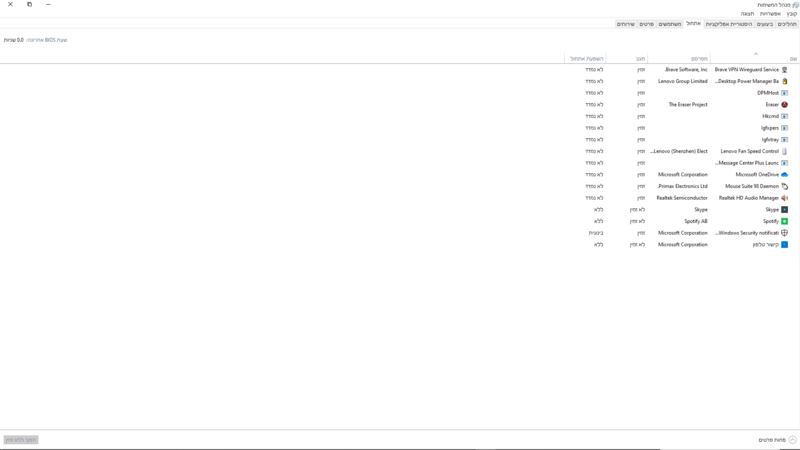The width and height of the screenshot is (800, 450).
Task: Select the Igfxpers name text
Action: coord(770,128)
